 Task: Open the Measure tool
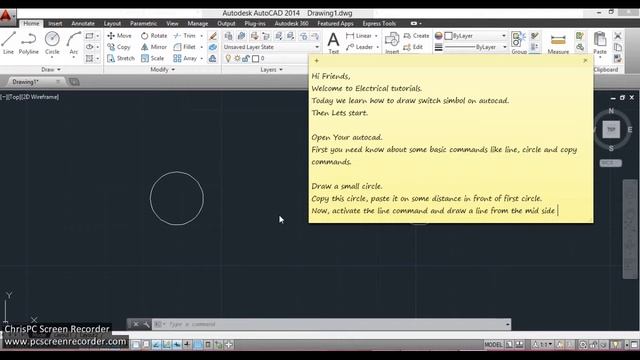[558, 43]
